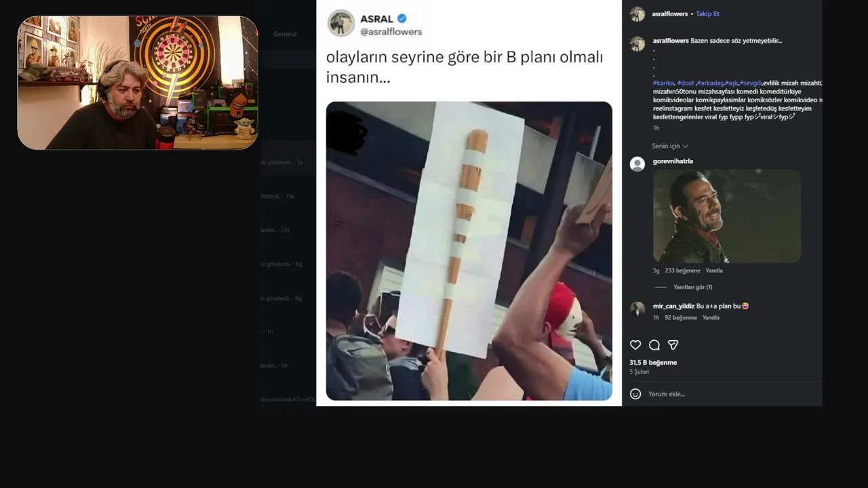View 92 beğenme on mir_can_yildiz comment
Viewport: 868px width, 488px height.
click(x=681, y=318)
